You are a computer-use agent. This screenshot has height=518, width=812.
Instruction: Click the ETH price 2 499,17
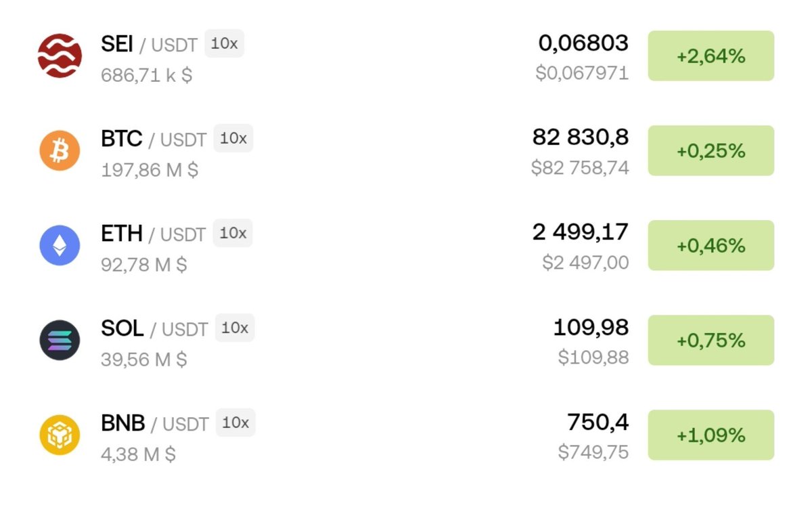581,232
